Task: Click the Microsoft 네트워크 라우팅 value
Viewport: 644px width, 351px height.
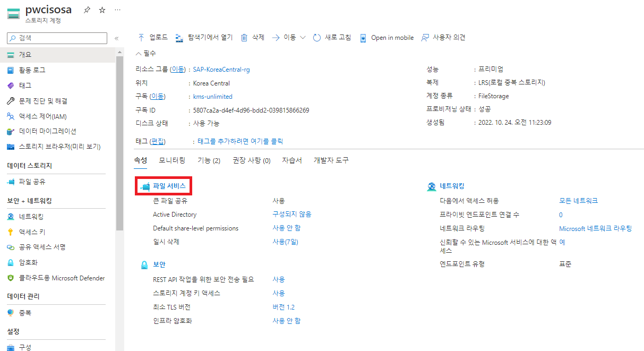Action: coord(596,228)
